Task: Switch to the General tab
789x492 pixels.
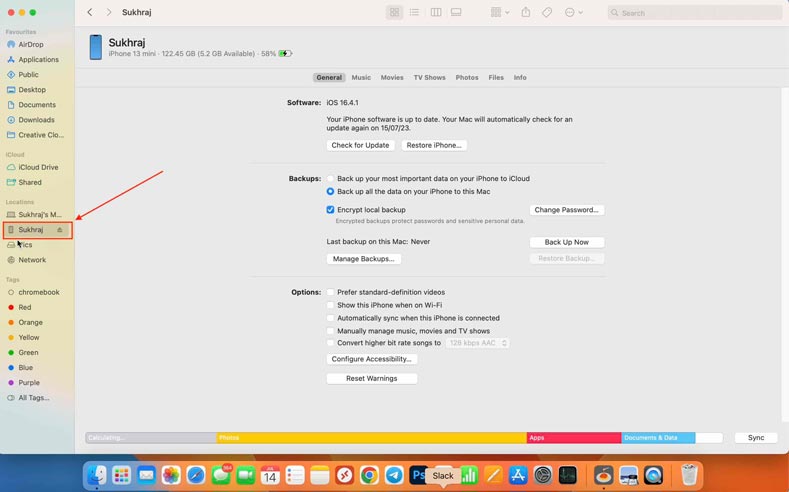Action: pyautogui.click(x=329, y=77)
